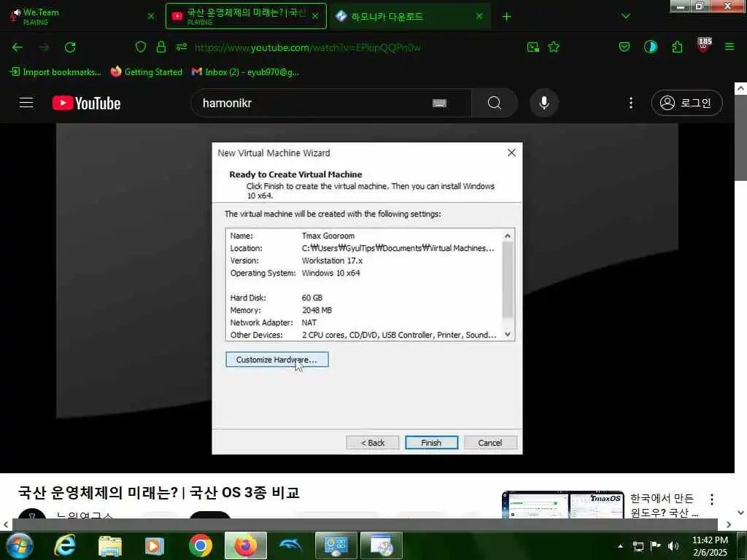Launch Internet Explorer from taskbar
This screenshot has width=747, height=560.
click(x=65, y=545)
